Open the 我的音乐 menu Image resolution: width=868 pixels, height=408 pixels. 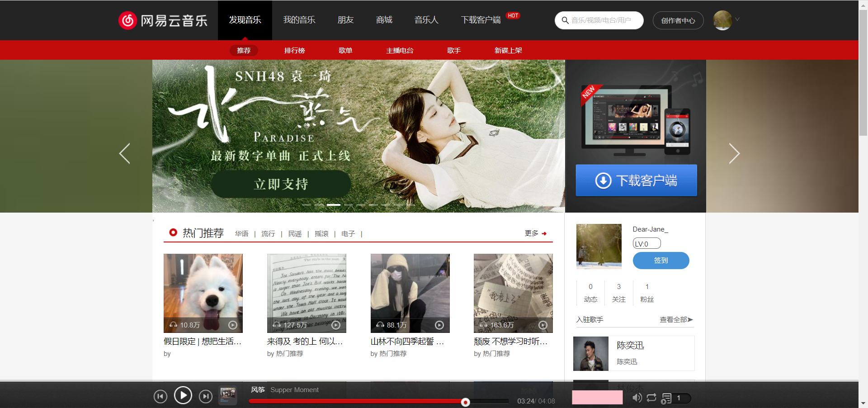299,20
